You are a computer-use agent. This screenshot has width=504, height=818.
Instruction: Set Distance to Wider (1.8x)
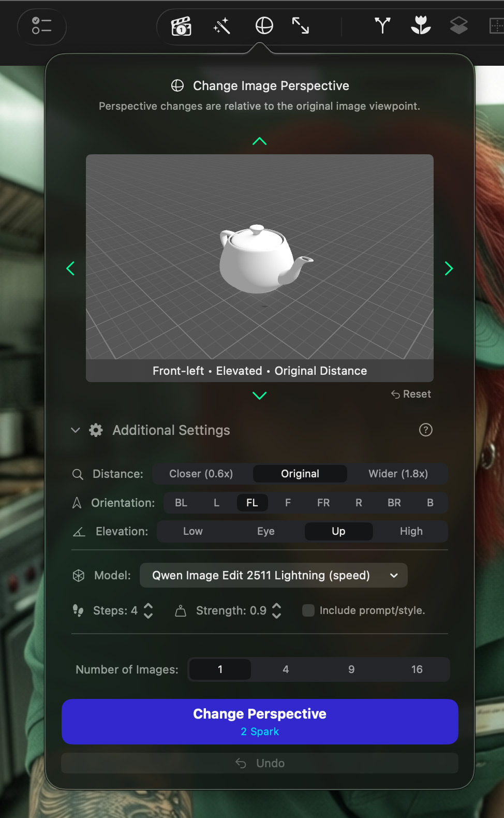398,474
